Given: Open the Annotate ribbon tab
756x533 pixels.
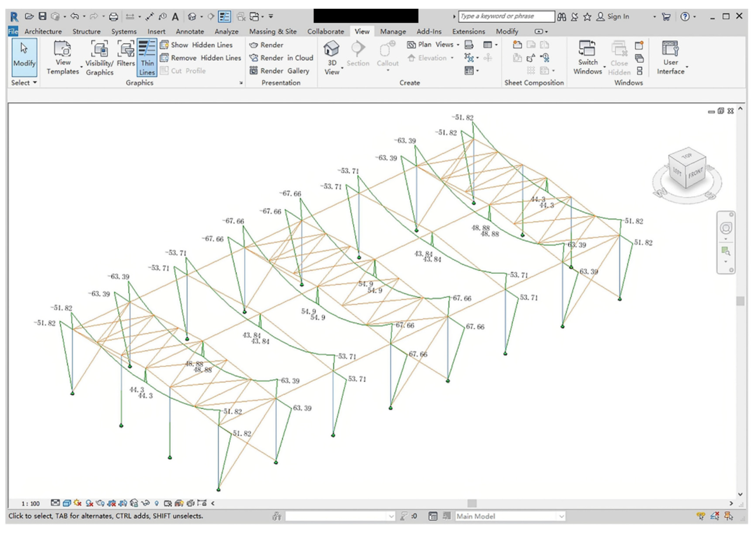Looking at the screenshot, I should point(190,32).
